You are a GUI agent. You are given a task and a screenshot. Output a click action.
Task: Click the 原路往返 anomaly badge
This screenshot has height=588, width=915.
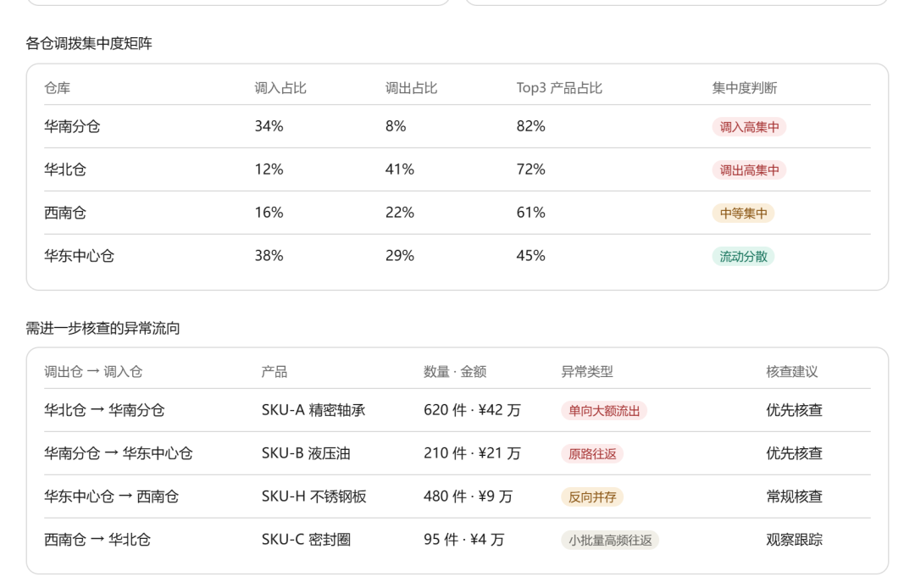(592, 454)
